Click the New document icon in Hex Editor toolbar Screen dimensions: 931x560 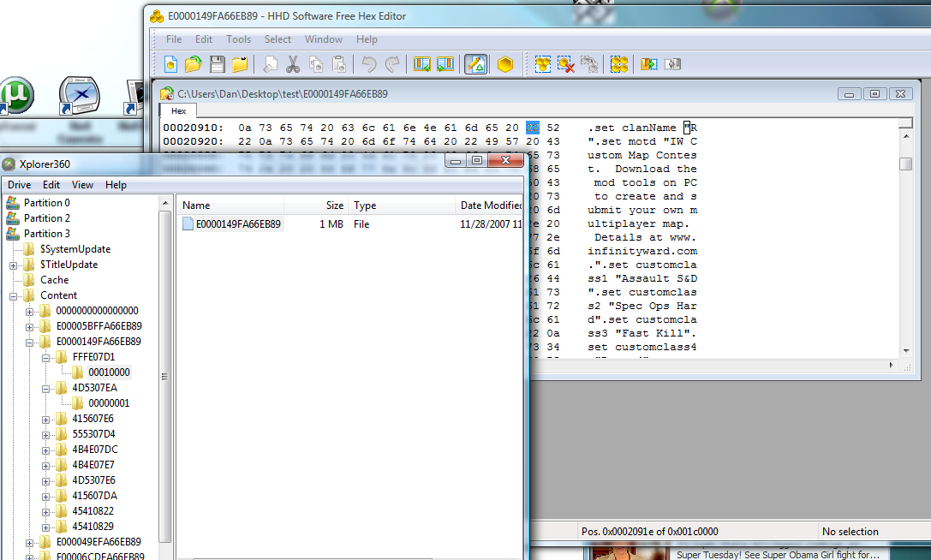pyautogui.click(x=171, y=64)
